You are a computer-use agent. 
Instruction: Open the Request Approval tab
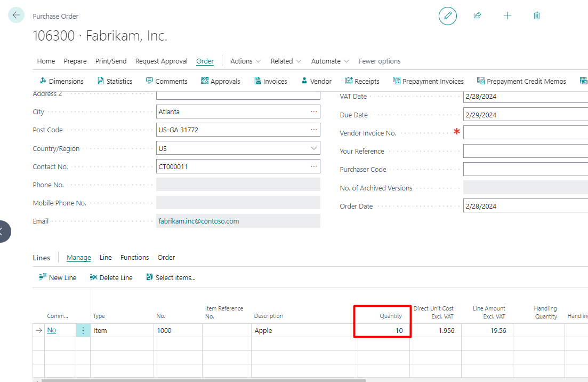click(x=162, y=61)
